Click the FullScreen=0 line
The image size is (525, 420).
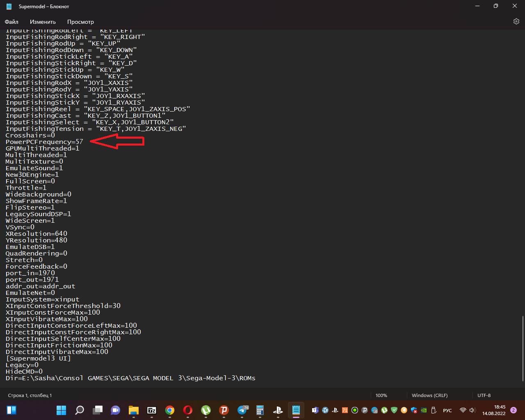pyautogui.click(x=30, y=181)
